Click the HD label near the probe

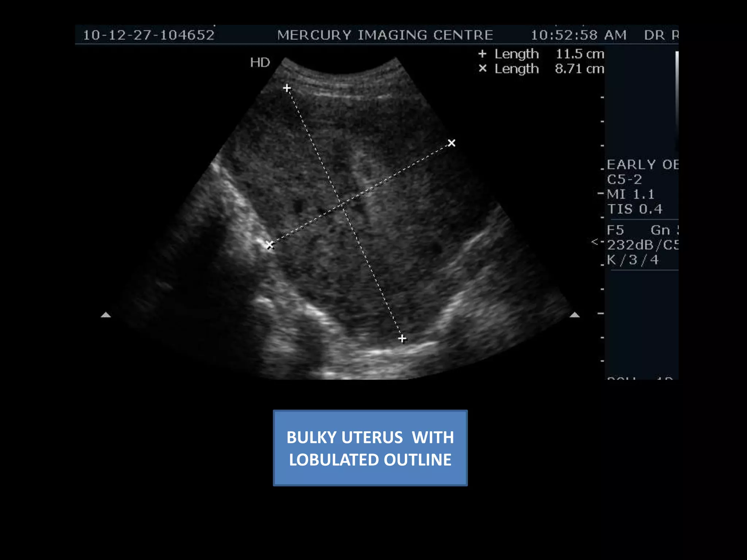coord(260,62)
